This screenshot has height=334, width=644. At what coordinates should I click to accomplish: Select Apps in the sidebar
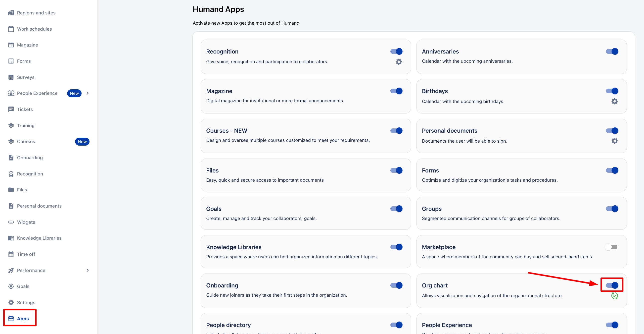click(x=23, y=319)
